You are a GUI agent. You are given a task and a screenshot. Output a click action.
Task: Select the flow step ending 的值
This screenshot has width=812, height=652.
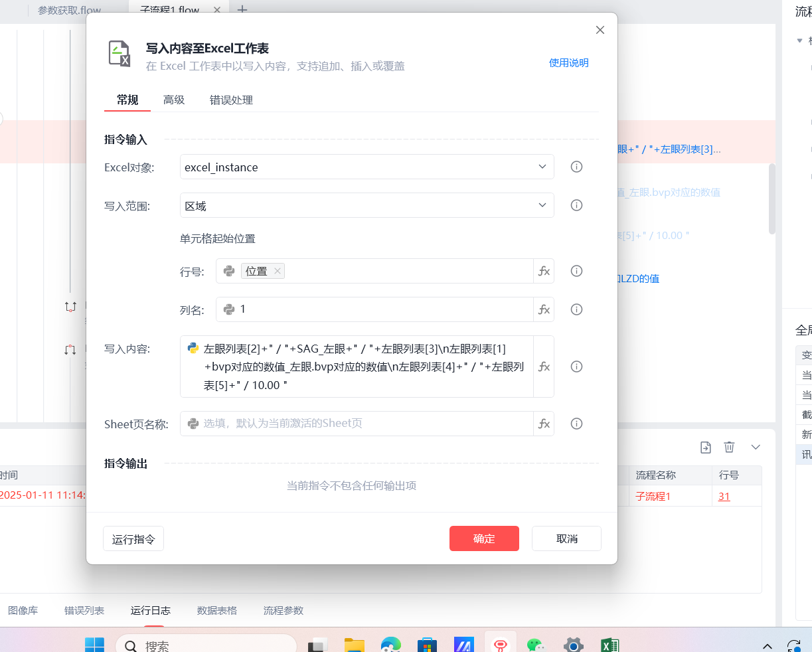click(x=639, y=279)
